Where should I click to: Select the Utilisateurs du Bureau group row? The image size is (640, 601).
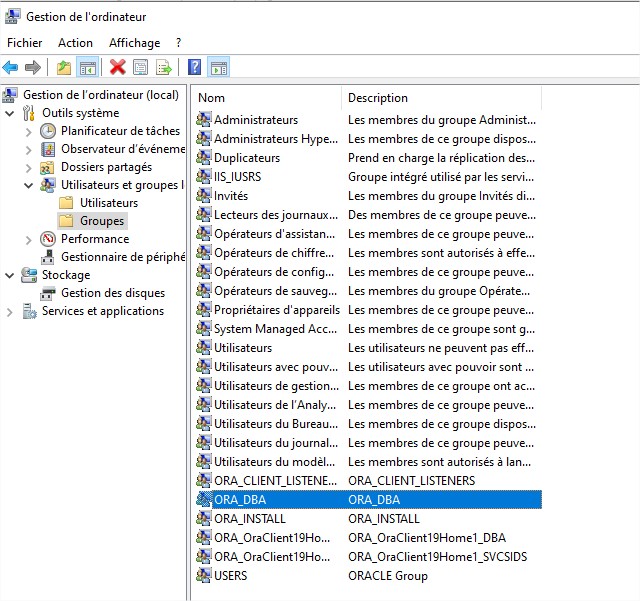tap(368, 423)
